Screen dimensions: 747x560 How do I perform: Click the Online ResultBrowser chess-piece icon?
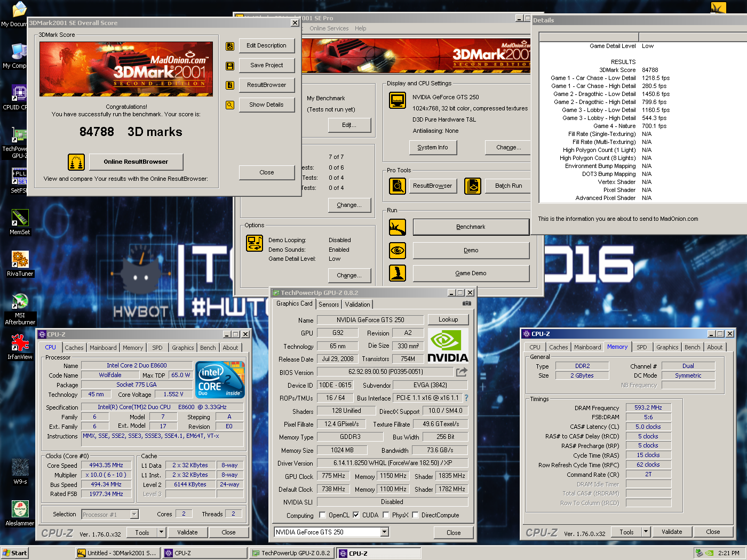click(x=76, y=162)
